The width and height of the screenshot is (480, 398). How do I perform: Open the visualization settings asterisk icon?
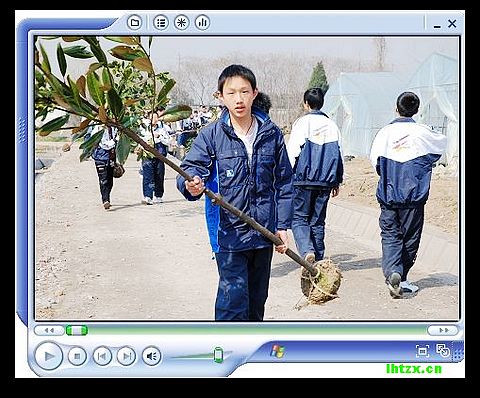[182, 23]
